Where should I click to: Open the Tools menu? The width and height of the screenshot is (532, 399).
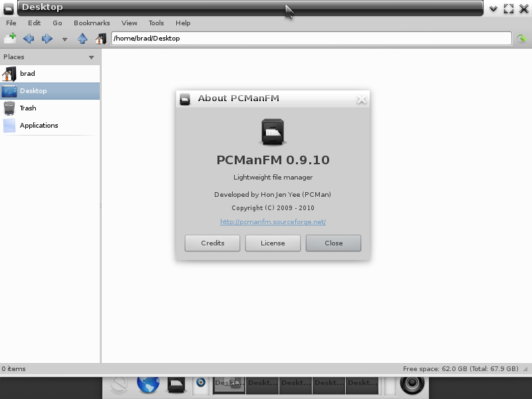point(156,23)
